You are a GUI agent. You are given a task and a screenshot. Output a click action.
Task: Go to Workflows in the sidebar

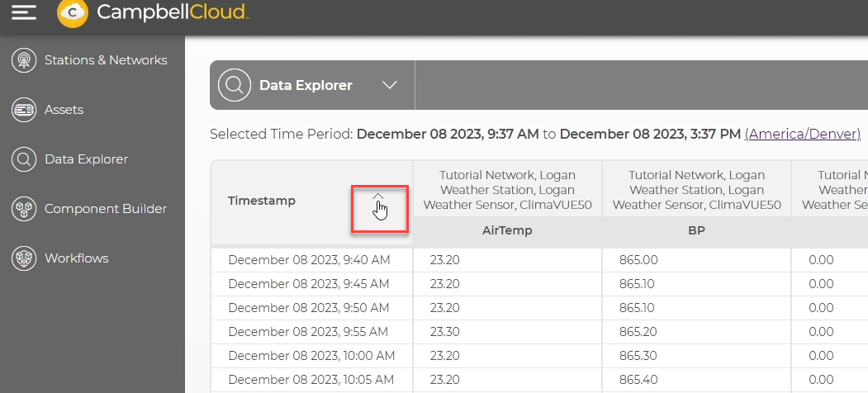tap(76, 258)
